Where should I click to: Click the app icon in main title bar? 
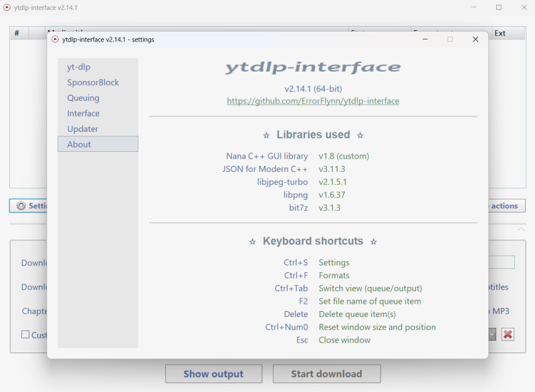[7, 7]
